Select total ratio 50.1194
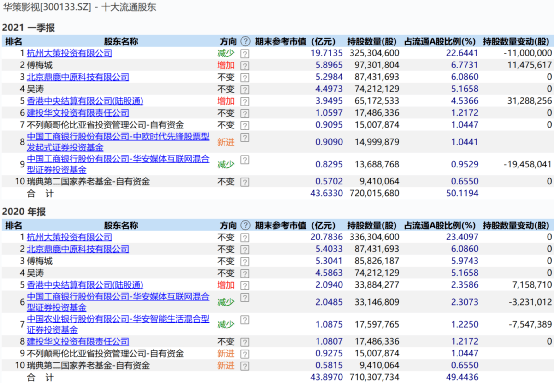This screenshot has width=554, height=383. (462, 193)
